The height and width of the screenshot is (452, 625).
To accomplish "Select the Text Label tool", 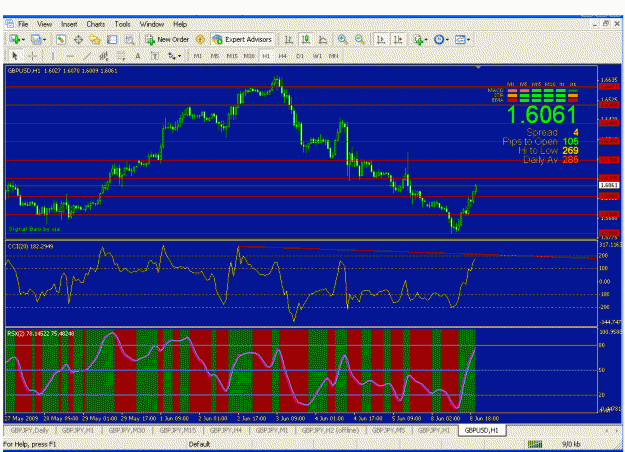I will pos(155,56).
